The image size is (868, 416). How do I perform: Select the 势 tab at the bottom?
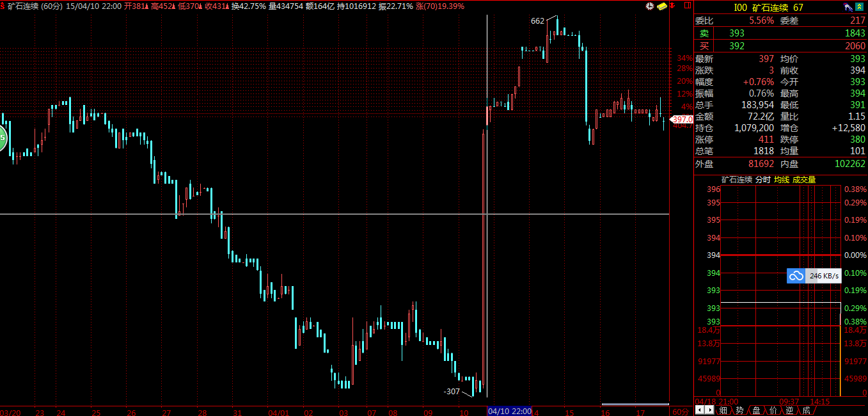tap(739, 410)
